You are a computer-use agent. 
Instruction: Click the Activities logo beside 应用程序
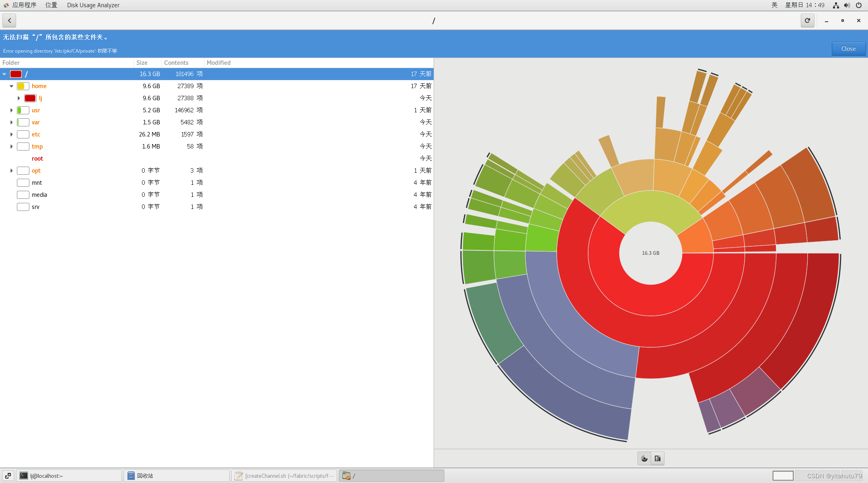[6, 5]
